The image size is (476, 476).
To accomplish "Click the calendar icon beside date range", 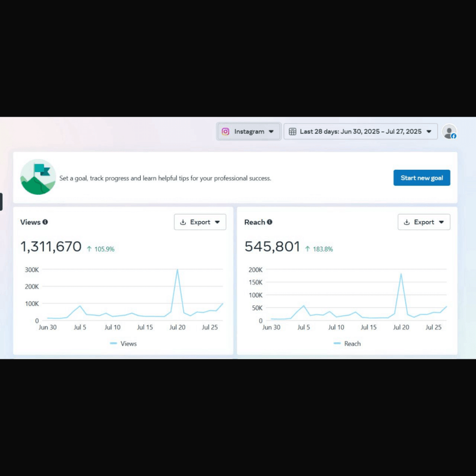I will pyautogui.click(x=292, y=132).
